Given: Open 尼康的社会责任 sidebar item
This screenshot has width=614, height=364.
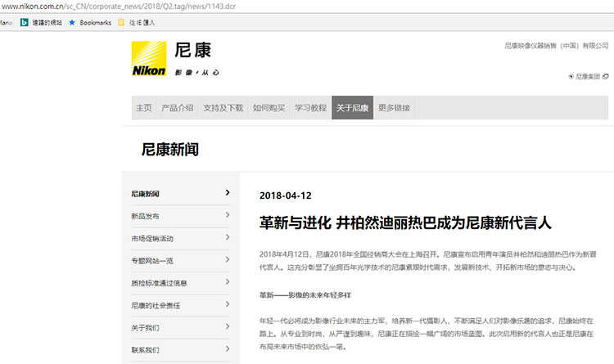Looking at the screenshot, I should pyautogui.click(x=156, y=305).
